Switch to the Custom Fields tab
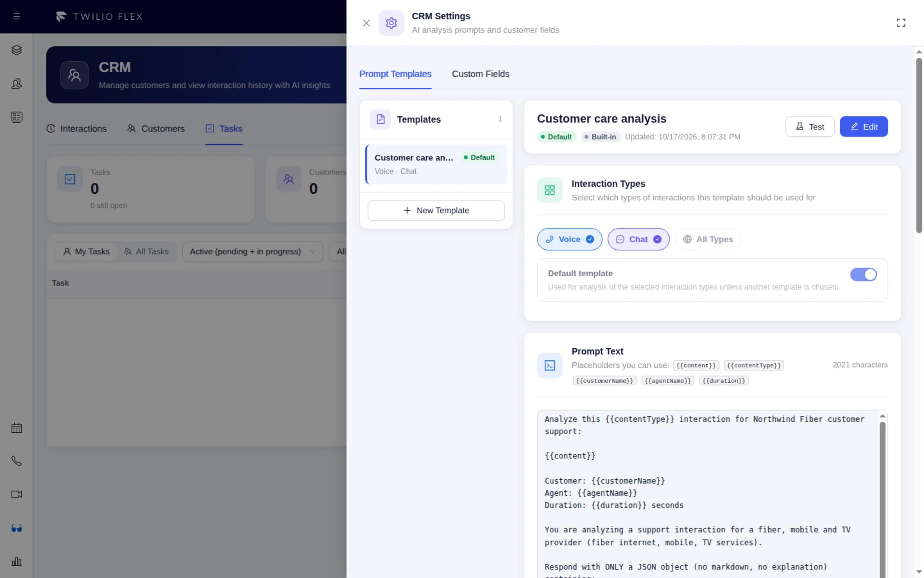 pyautogui.click(x=480, y=74)
